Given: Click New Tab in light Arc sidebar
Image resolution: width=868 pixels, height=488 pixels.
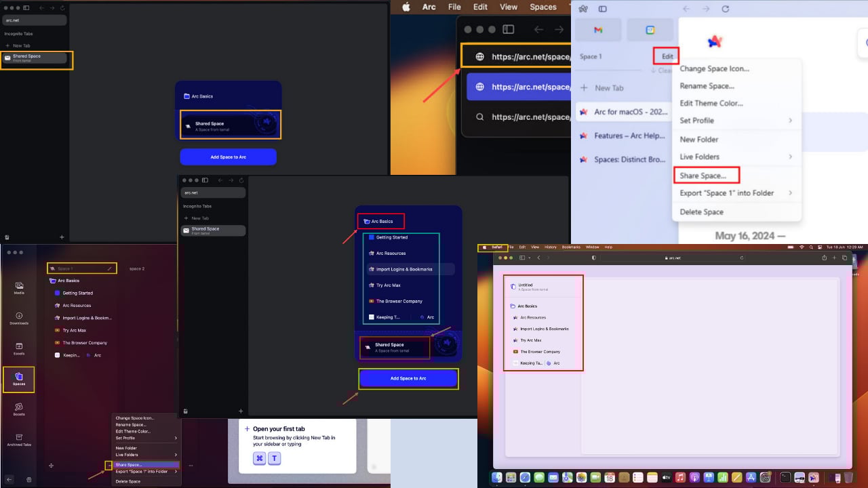Looking at the screenshot, I should 609,87.
